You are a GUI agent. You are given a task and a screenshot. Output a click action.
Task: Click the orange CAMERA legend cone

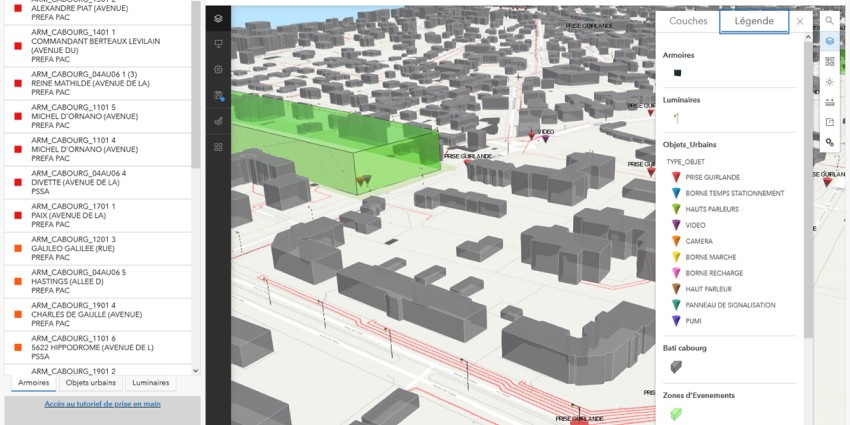coord(676,241)
